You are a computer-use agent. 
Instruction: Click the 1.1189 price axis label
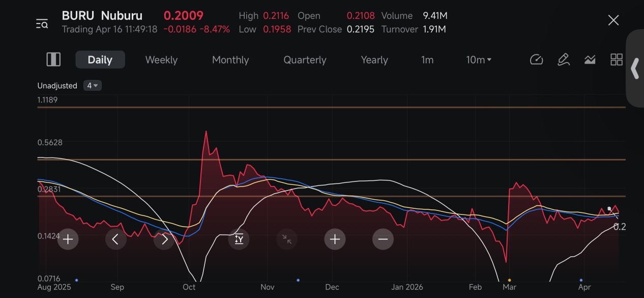point(47,99)
